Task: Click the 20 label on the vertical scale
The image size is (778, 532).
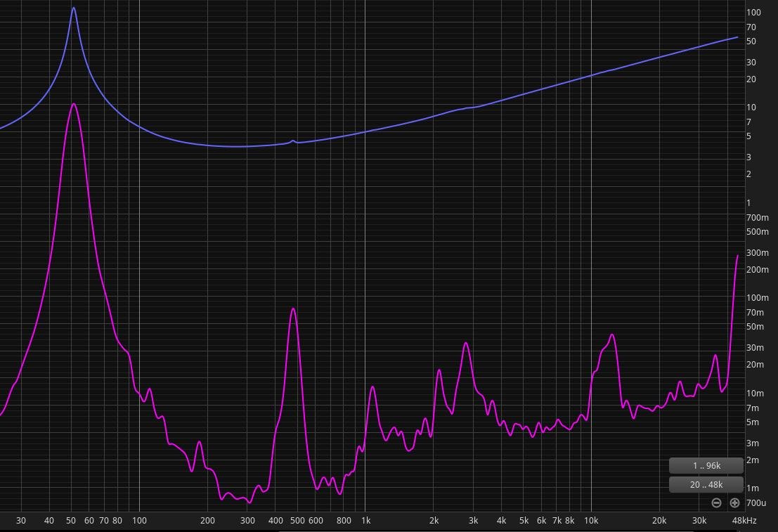Action: pyautogui.click(x=751, y=79)
